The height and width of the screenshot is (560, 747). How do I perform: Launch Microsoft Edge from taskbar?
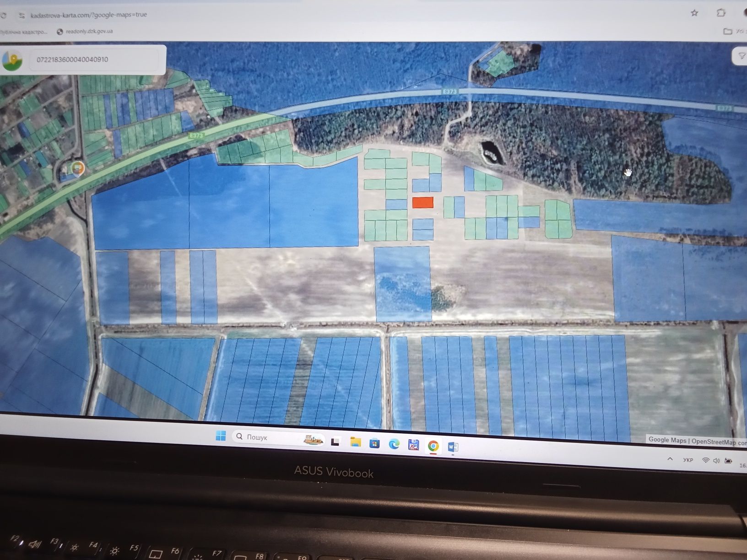[x=394, y=444]
